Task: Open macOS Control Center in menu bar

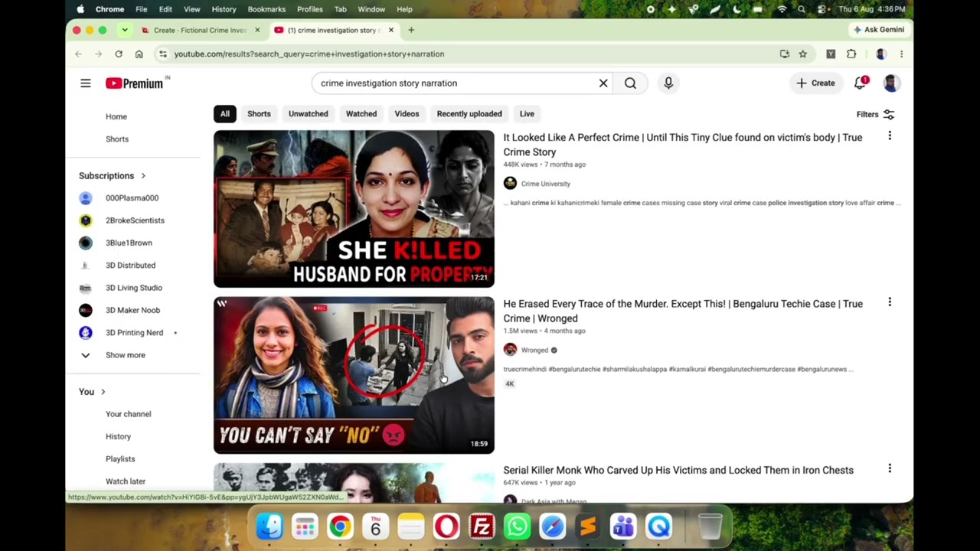Action: (x=822, y=9)
